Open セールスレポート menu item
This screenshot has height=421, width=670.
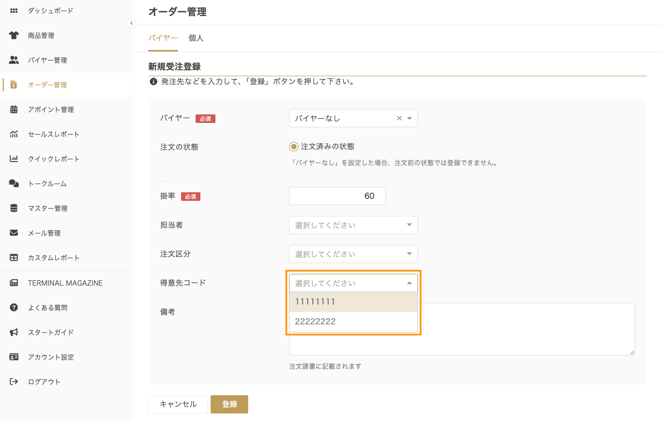[53, 134]
